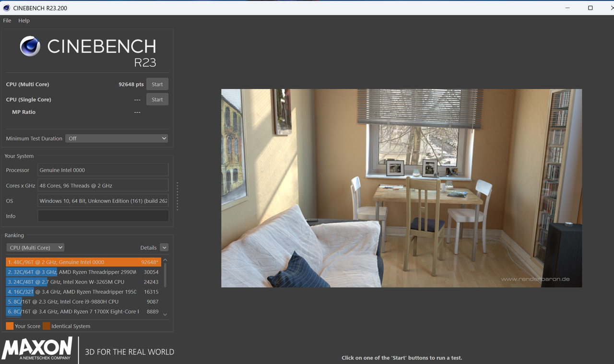Maximize the Cinebench window
The width and height of the screenshot is (614, 364).
pos(590,8)
